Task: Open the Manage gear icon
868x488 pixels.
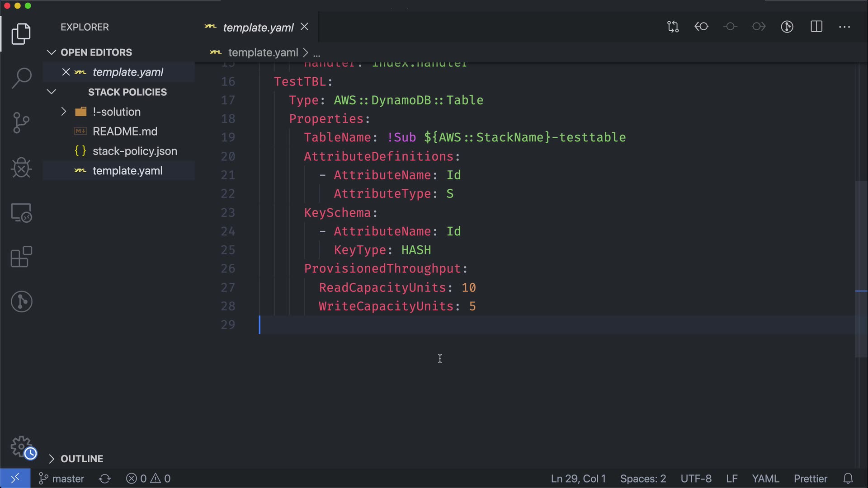Action: (21, 446)
